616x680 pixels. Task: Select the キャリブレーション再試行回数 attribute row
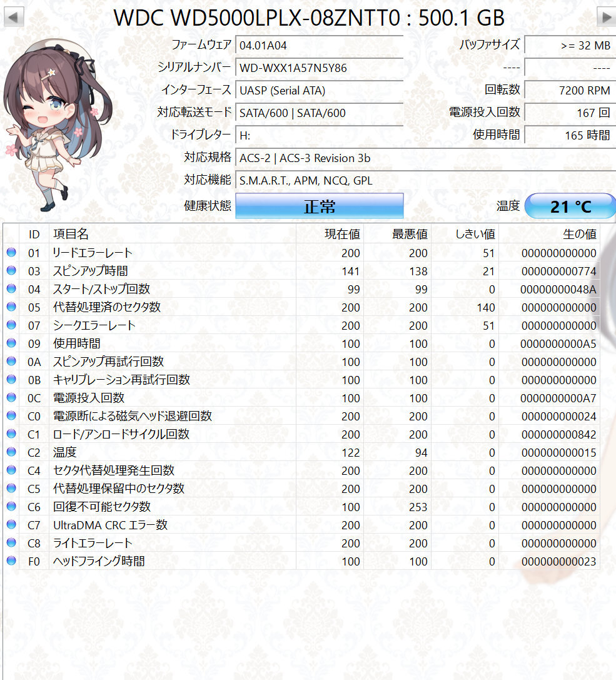301,380
